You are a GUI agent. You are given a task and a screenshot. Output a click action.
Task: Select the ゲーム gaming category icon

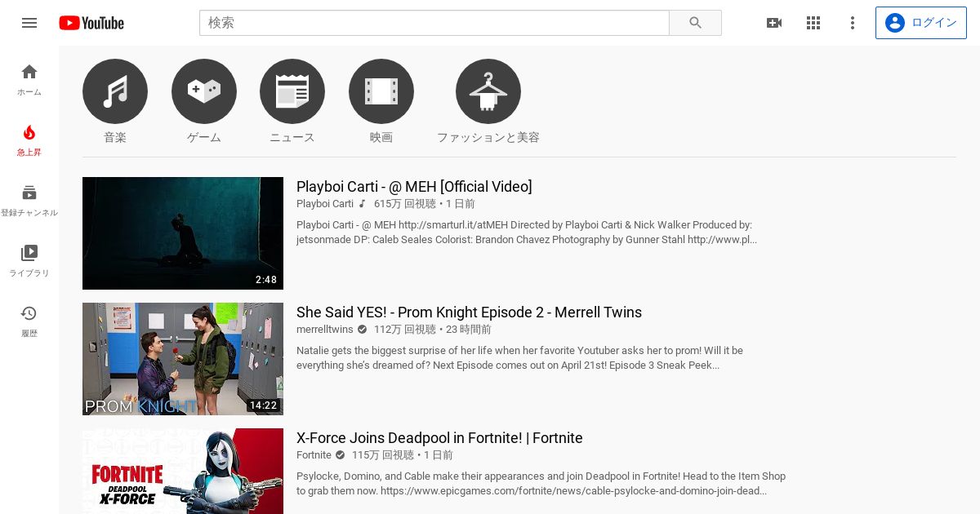pos(204,91)
